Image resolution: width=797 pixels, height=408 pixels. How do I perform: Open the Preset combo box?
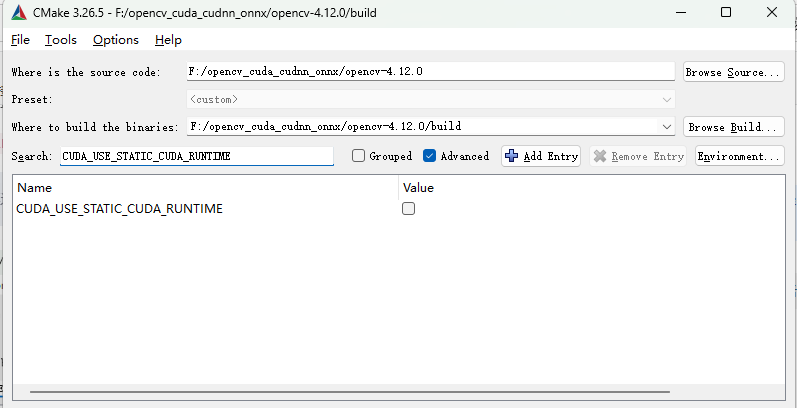430,100
